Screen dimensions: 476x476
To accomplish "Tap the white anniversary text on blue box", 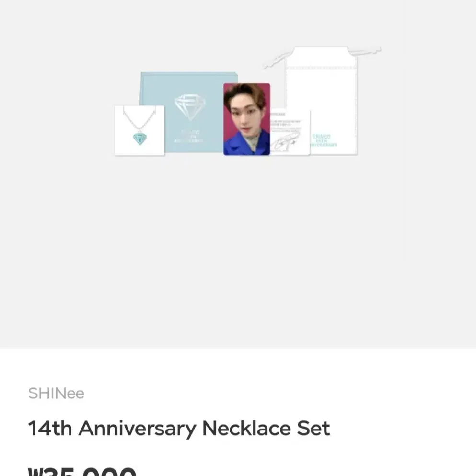I will [189, 136].
